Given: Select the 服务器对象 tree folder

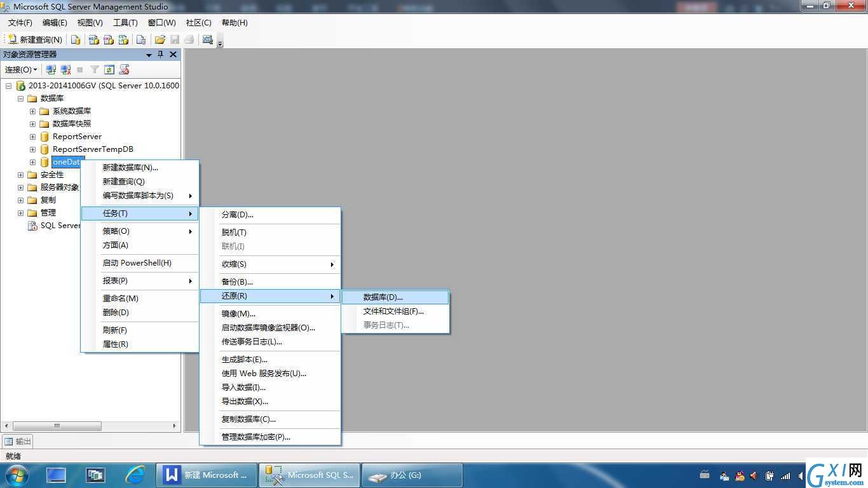Looking at the screenshot, I should tap(60, 187).
